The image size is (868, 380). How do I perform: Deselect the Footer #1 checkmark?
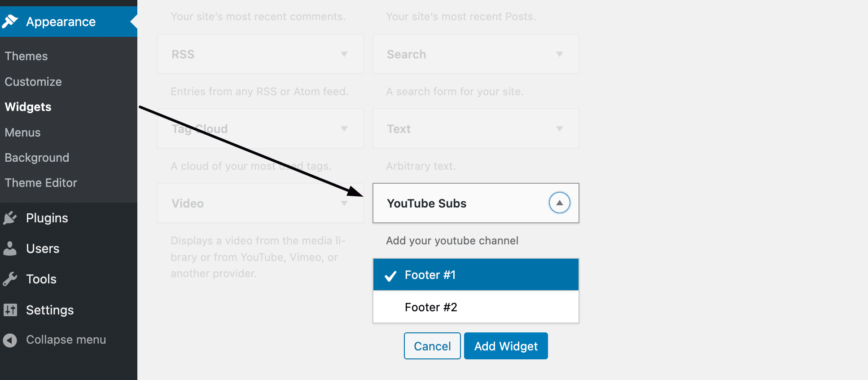click(x=390, y=274)
